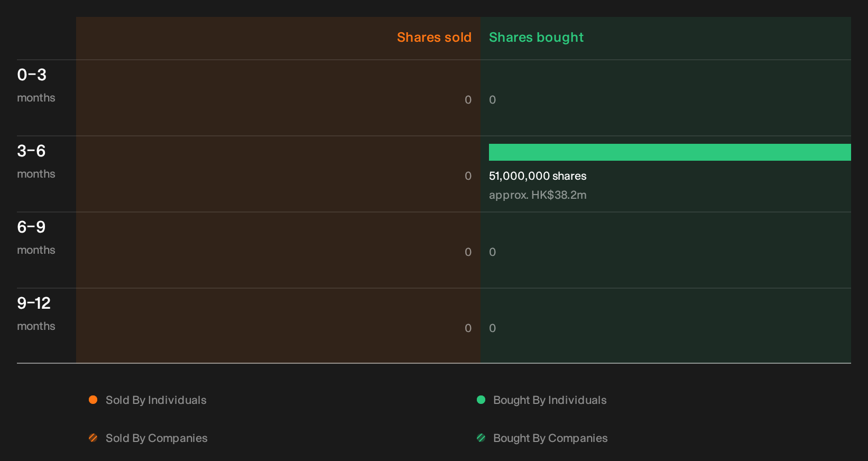Click the 51,000,000 shares value
868x461 pixels.
click(538, 176)
